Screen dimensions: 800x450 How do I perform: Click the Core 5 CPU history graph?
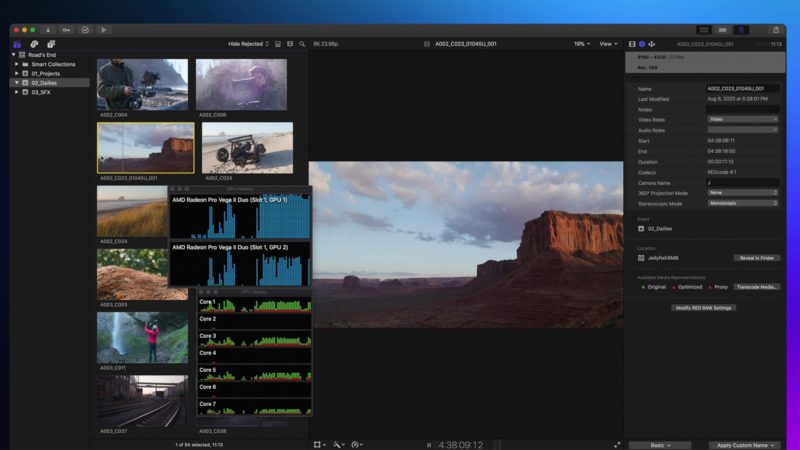pyautogui.click(x=255, y=373)
